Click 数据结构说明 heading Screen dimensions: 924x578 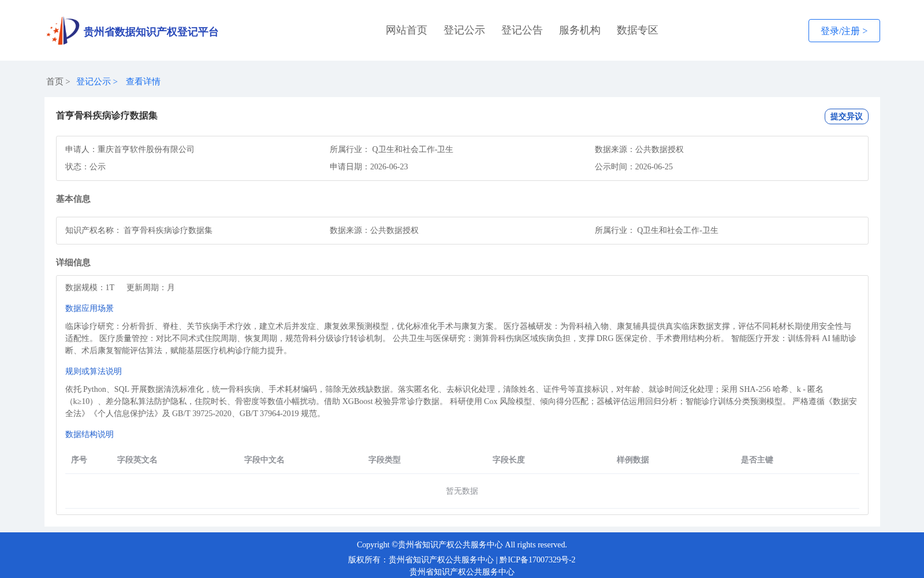[x=90, y=434]
